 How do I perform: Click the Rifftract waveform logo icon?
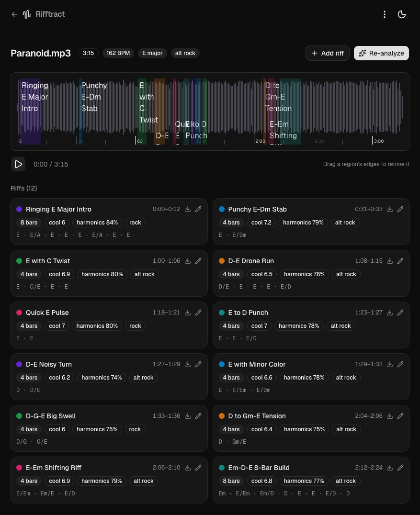[27, 14]
